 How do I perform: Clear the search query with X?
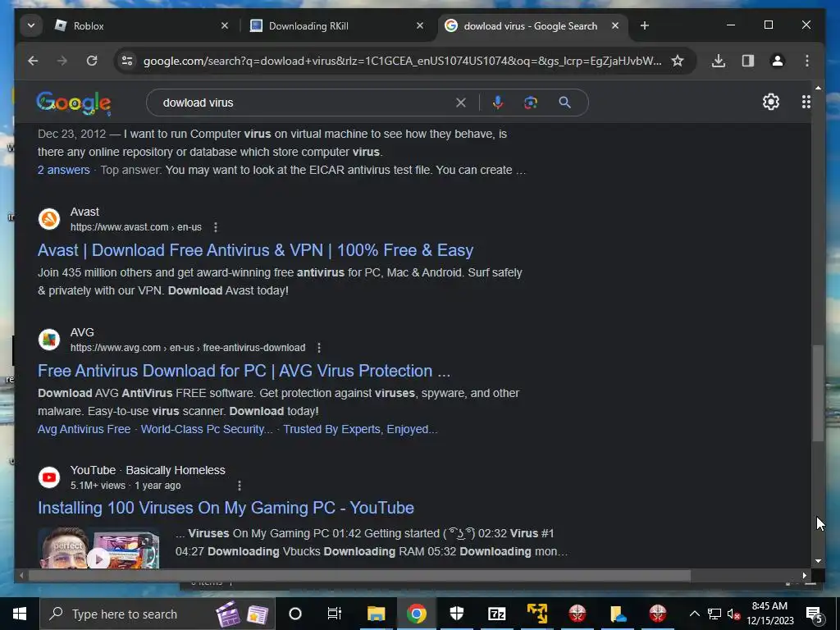coord(461,103)
